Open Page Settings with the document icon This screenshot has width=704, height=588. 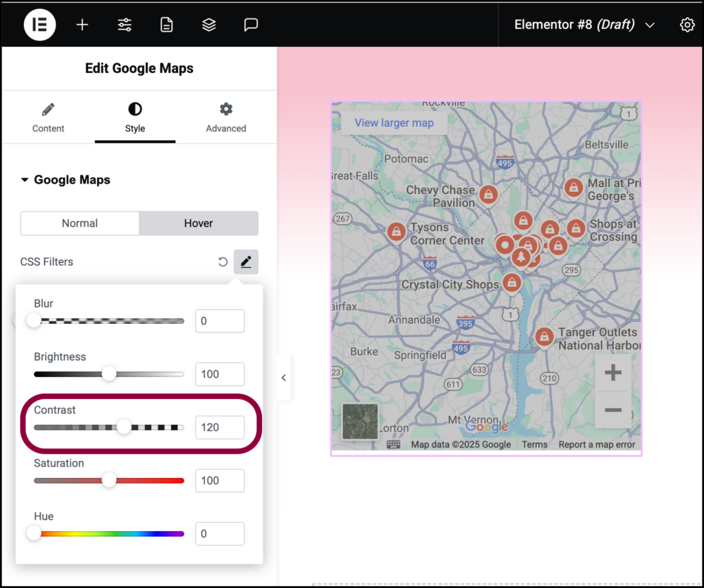[x=166, y=24]
